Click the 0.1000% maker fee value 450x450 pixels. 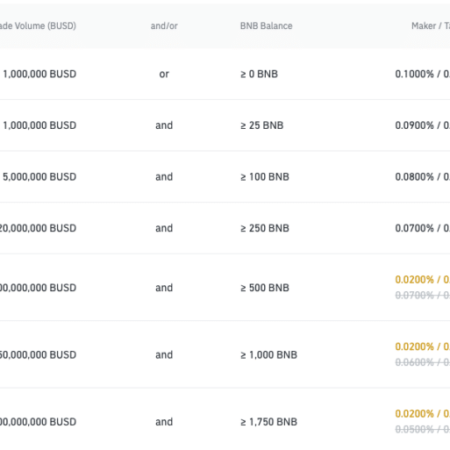(x=414, y=74)
